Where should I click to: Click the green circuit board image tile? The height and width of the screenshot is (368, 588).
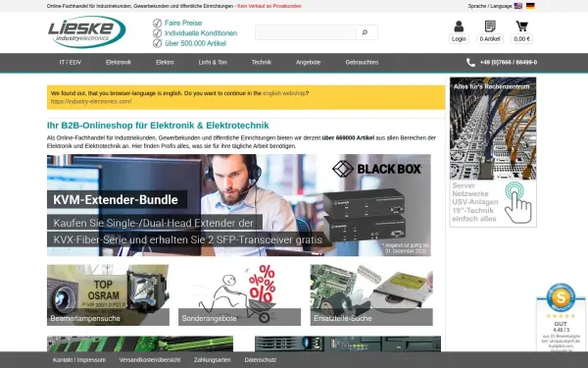pos(140,343)
